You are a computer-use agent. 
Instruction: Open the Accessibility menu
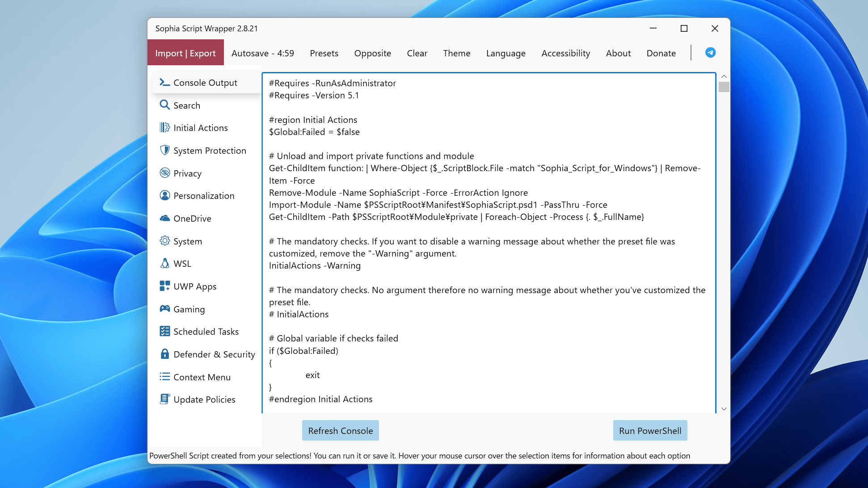(565, 53)
